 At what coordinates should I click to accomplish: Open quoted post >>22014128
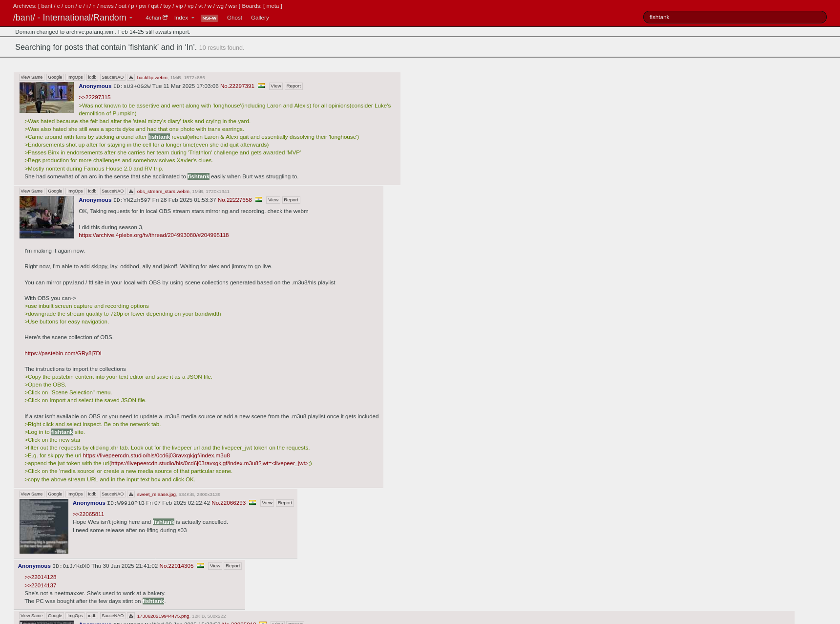point(41,577)
